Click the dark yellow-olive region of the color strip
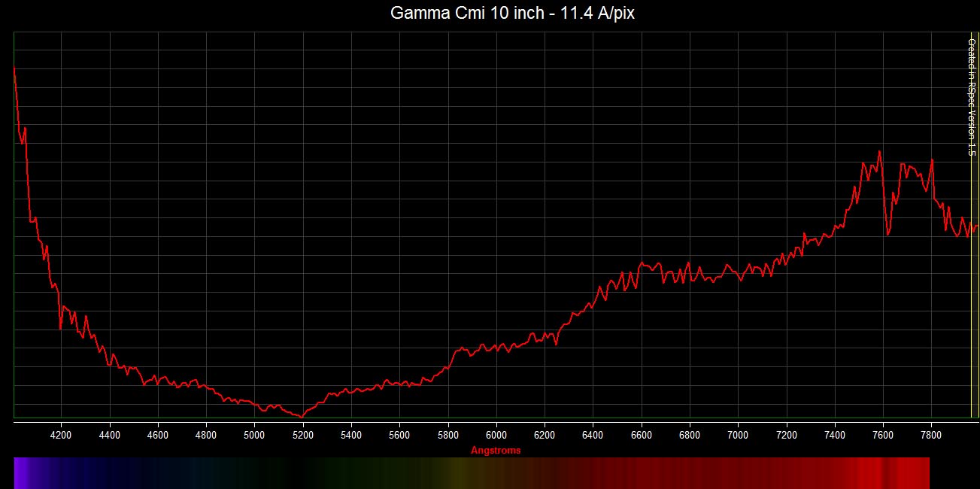This screenshot has height=489, width=980. pos(457,472)
